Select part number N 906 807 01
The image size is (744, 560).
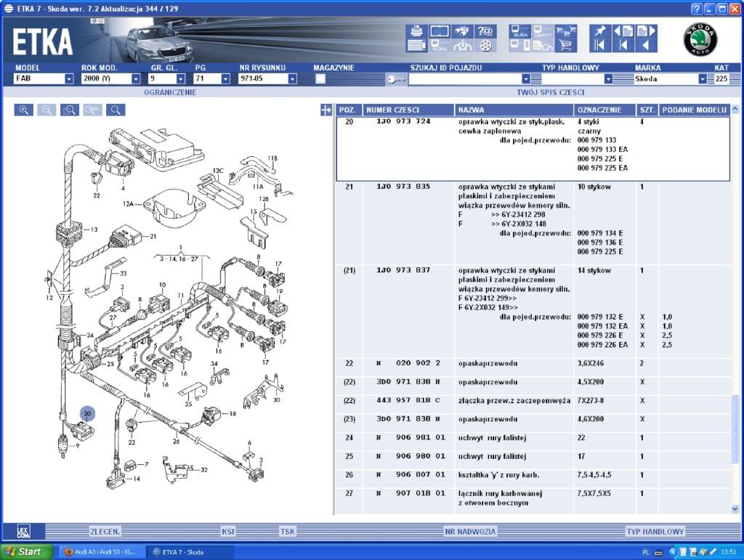(x=411, y=474)
